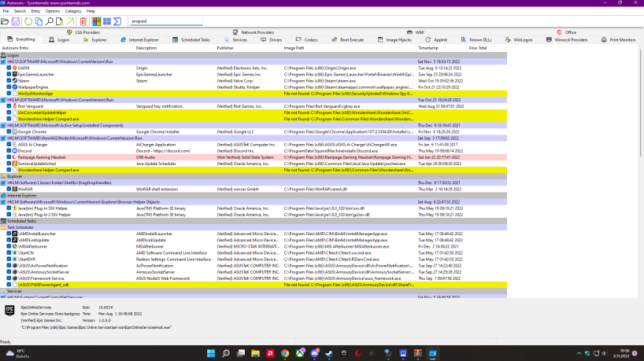Open Steam from taskbar

(329, 353)
